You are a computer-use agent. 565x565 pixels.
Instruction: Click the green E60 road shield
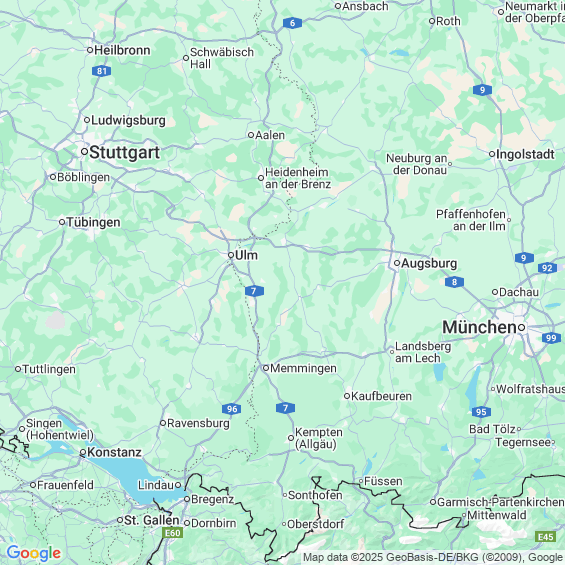click(x=173, y=533)
